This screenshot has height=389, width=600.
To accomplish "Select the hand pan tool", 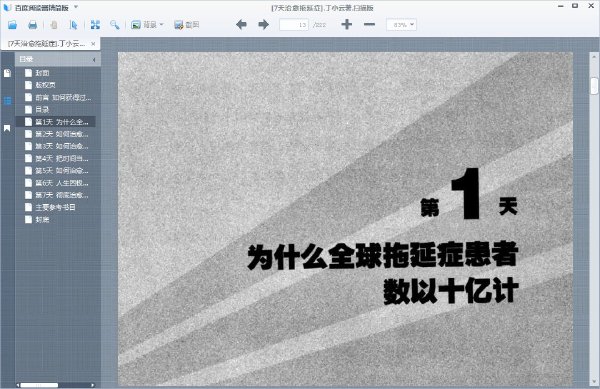I will (x=54, y=25).
